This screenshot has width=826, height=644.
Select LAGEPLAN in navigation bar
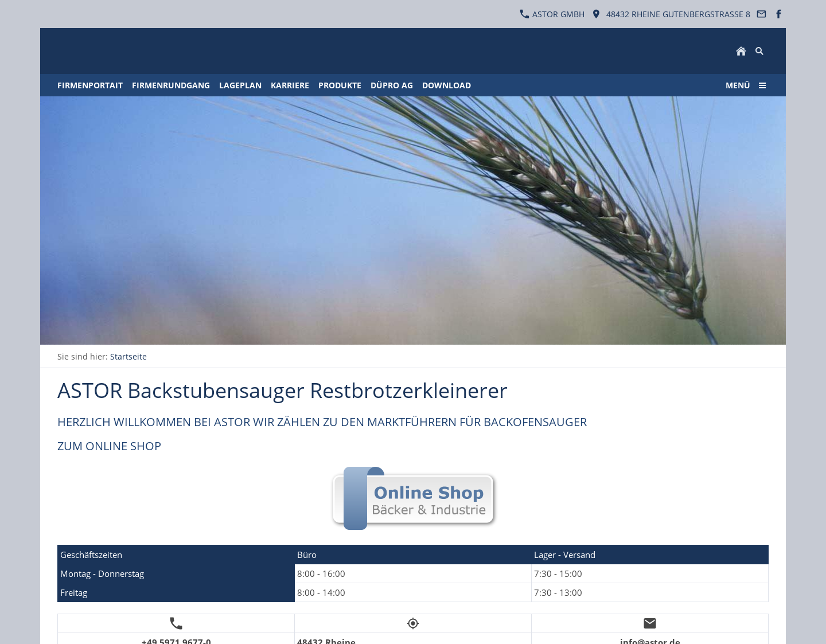click(240, 85)
